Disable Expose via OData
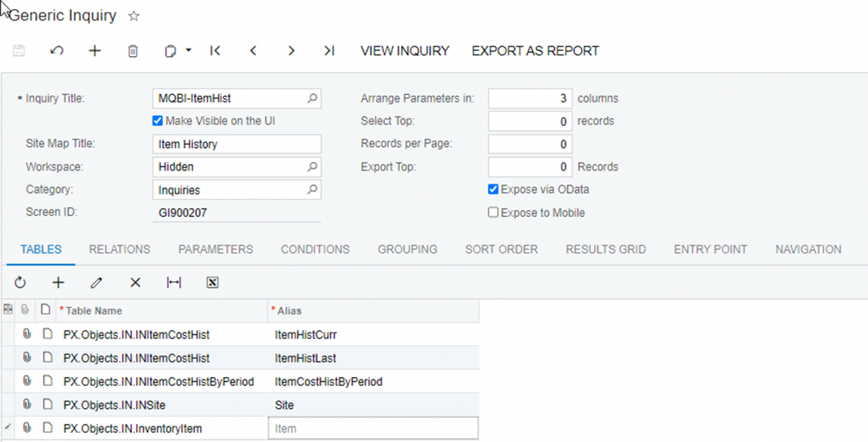Viewport: 868px width, 442px height. pos(493,189)
